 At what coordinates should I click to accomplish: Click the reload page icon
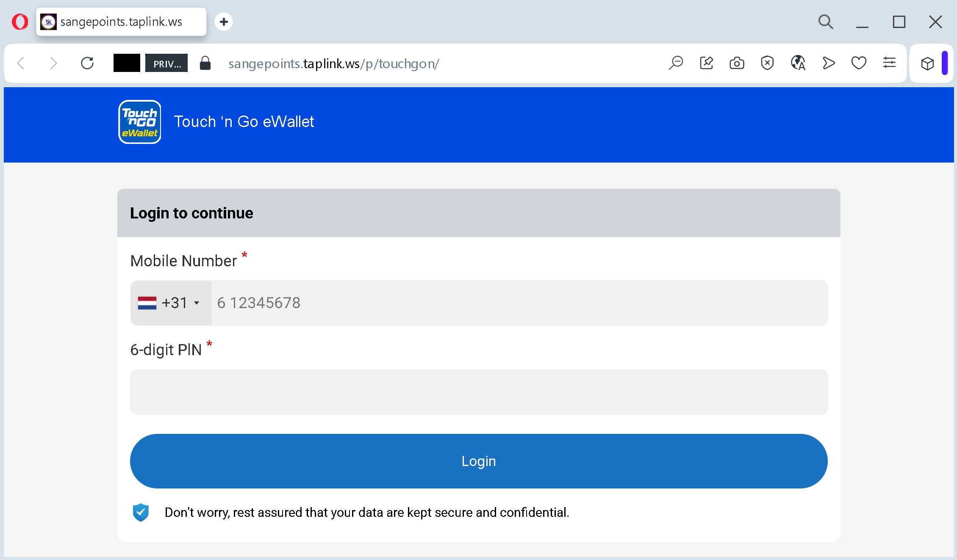[87, 63]
